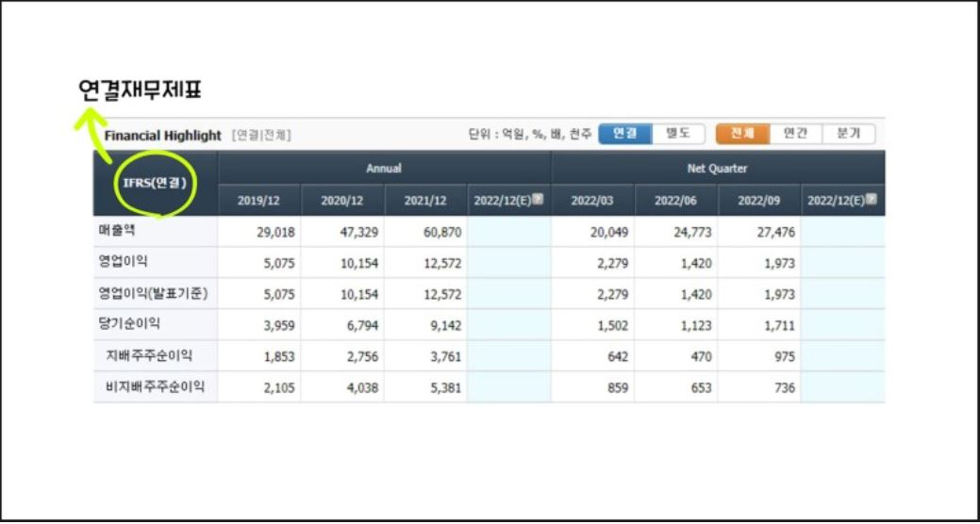Select the 전체 (all periods) tab
This screenshot has height=524, width=980.
tap(742, 134)
